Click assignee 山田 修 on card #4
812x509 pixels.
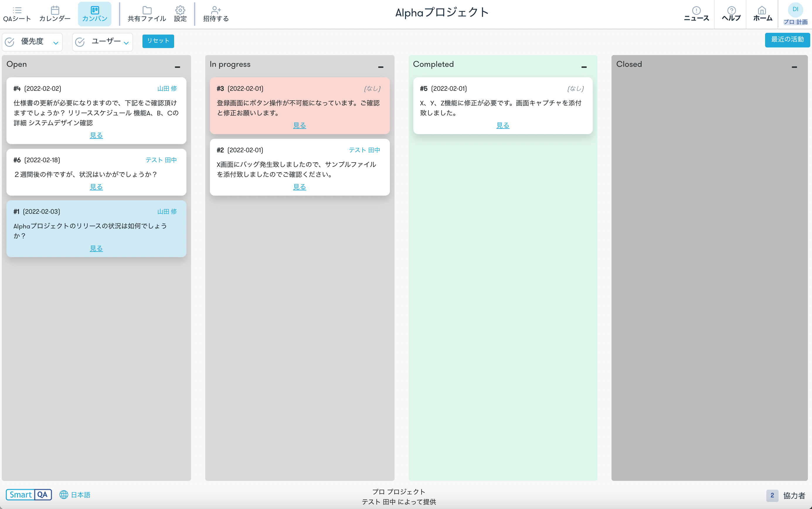[167, 88]
